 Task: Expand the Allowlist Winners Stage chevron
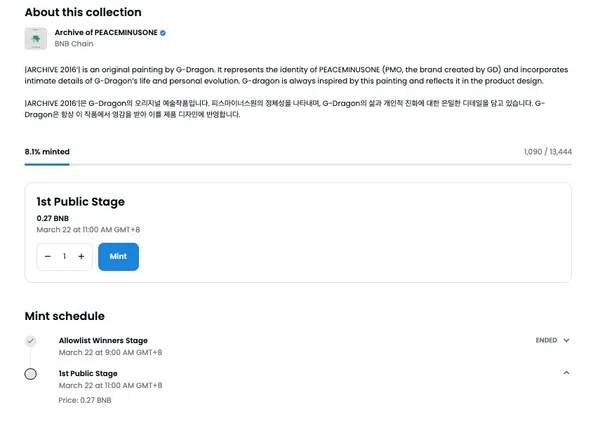(567, 340)
